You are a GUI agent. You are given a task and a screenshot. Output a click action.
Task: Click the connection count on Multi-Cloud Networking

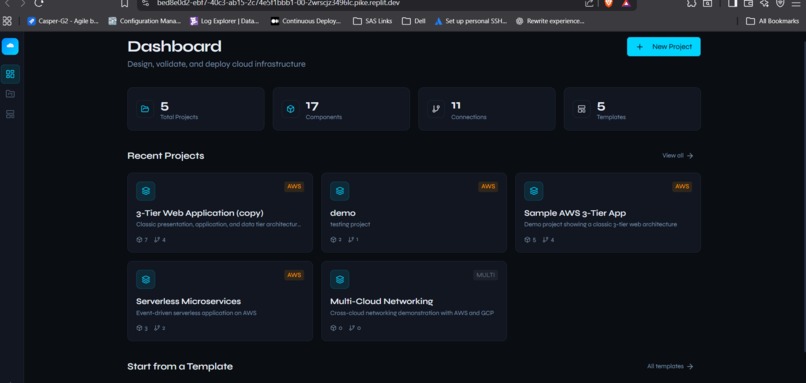click(354, 328)
